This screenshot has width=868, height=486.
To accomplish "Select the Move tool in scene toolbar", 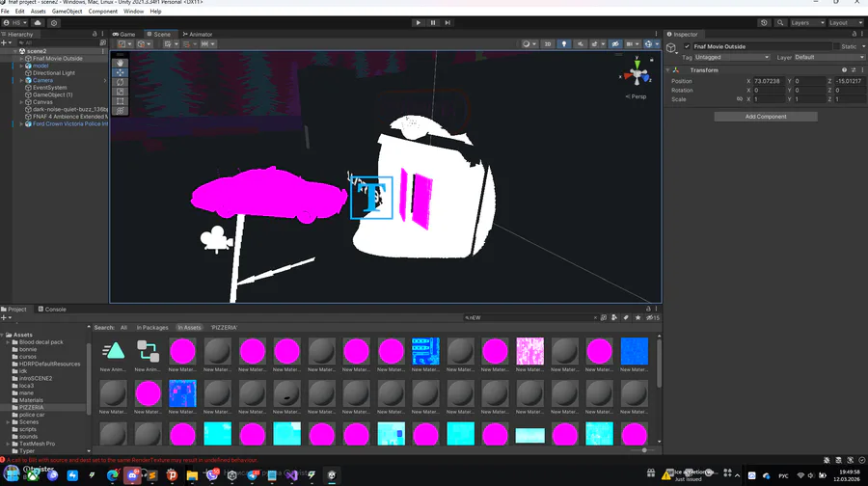I will pyautogui.click(x=121, y=72).
